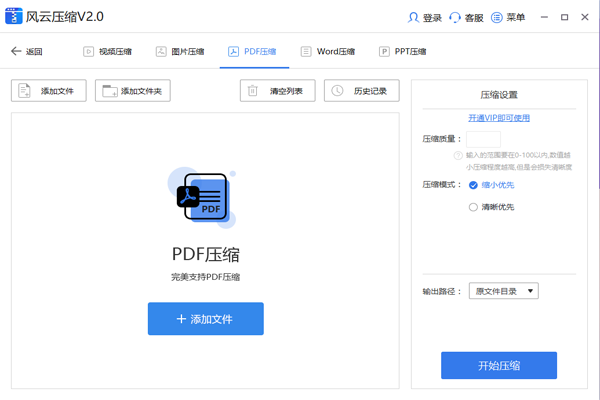This screenshot has width=600, height=400.
Task: Click the 添加文件 toolbar button
Action: click(x=49, y=91)
